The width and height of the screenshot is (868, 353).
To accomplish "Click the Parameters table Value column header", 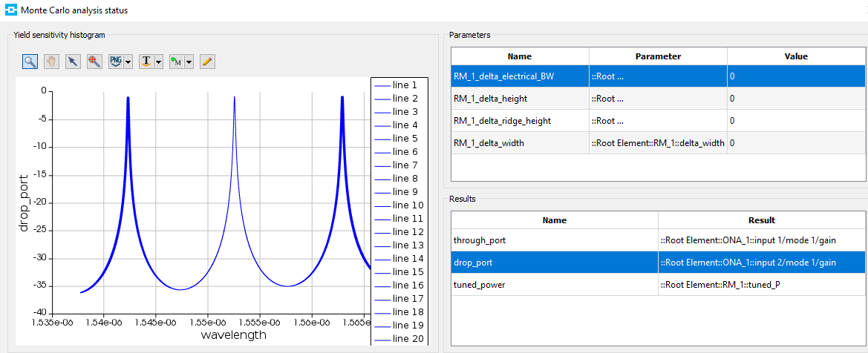I will coord(796,56).
